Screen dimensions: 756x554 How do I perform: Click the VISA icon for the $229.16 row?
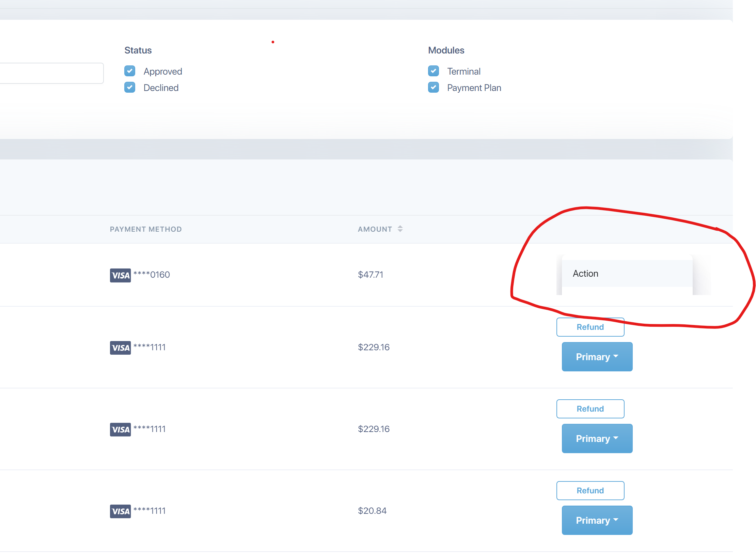120,347
